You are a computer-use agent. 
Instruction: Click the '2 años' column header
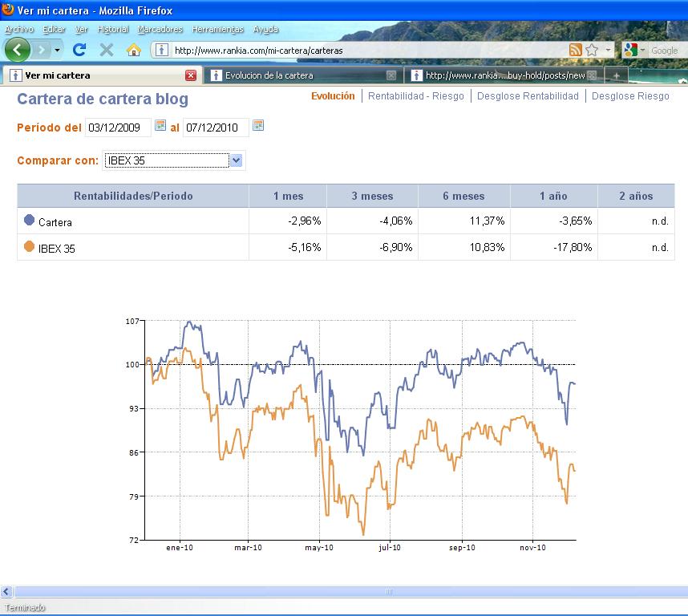(x=636, y=197)
